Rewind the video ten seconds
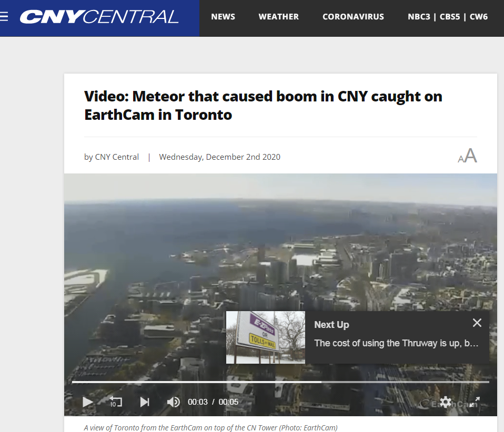The height and width of the screenshot is (432, 504). pos(116,402)
